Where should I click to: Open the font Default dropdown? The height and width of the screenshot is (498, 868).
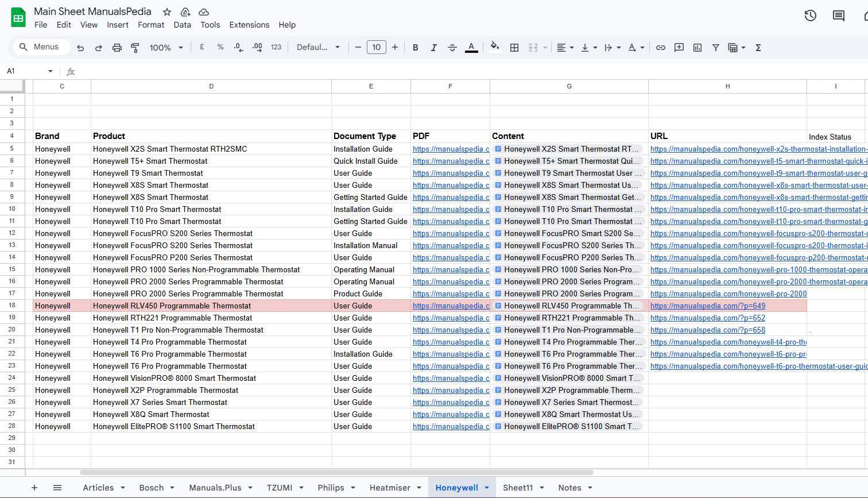[319, 47]
